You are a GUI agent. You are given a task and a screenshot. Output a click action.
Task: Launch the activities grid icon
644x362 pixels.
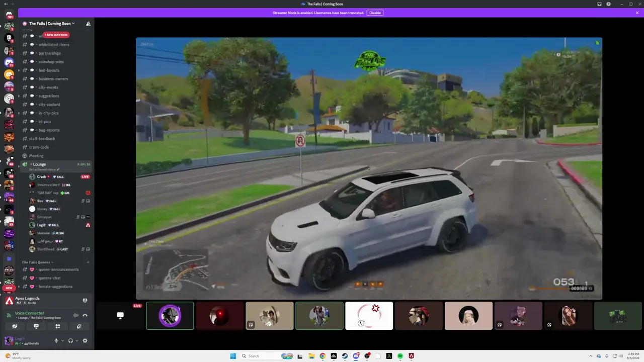coord(58,326)
